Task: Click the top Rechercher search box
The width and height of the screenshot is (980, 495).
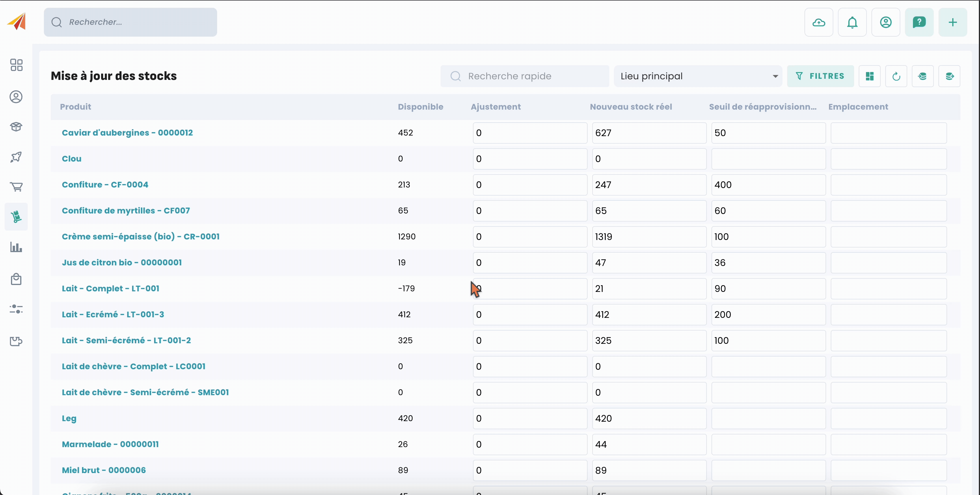Action: pos(131,22)
